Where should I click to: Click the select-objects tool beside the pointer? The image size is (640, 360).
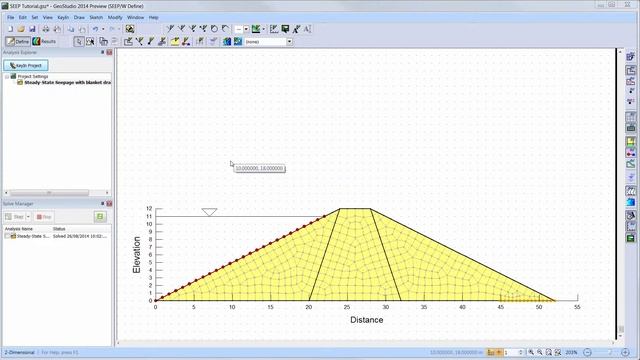(x=90, y=41)
